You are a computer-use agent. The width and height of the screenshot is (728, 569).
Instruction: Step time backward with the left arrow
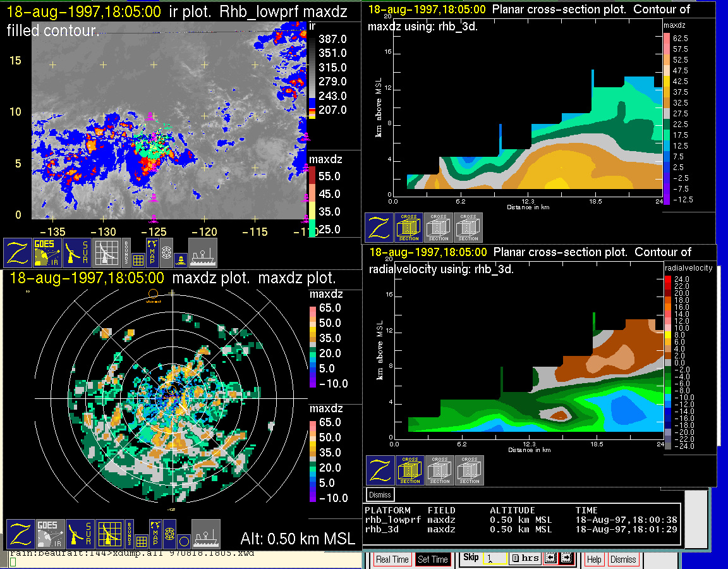click(x=550, y=559)
